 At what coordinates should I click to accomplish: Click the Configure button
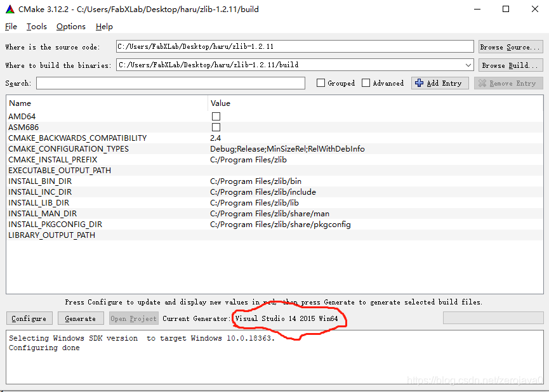tap(29, 318)
